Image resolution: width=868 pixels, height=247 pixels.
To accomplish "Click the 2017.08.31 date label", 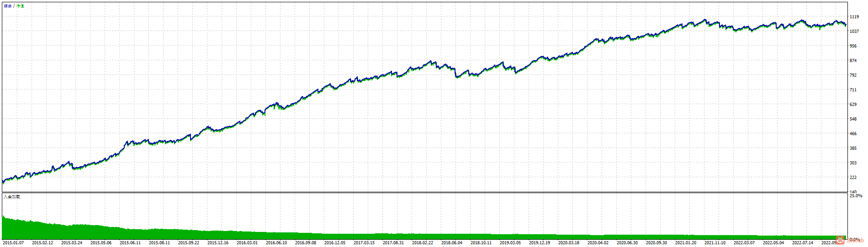I will (393, 243).
